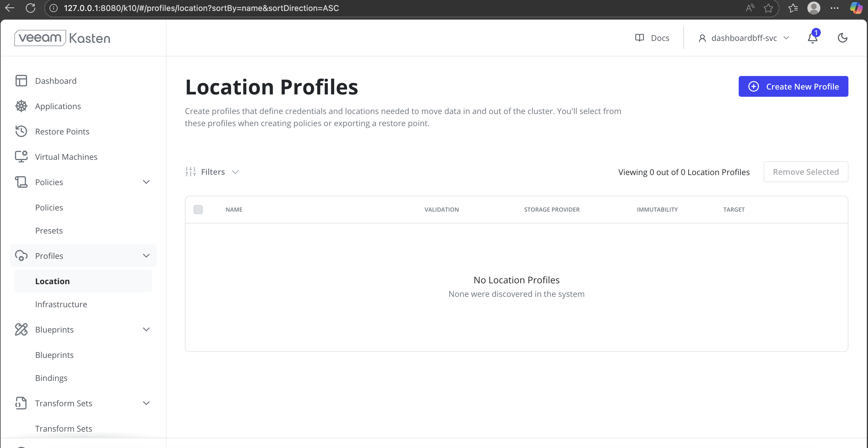Check the select-all checkbox in table header

[198, 210]
